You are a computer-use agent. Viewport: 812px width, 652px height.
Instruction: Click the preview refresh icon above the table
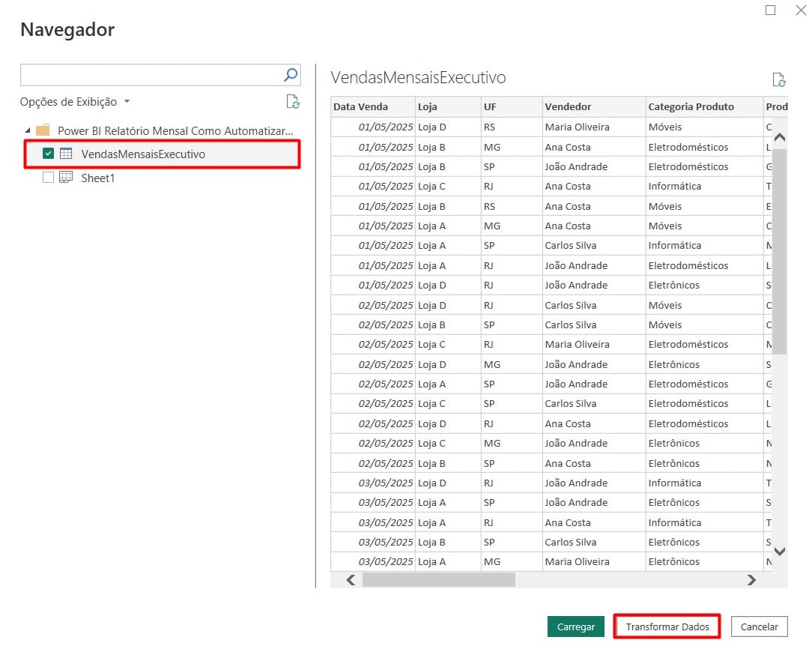tap(779, 80)
